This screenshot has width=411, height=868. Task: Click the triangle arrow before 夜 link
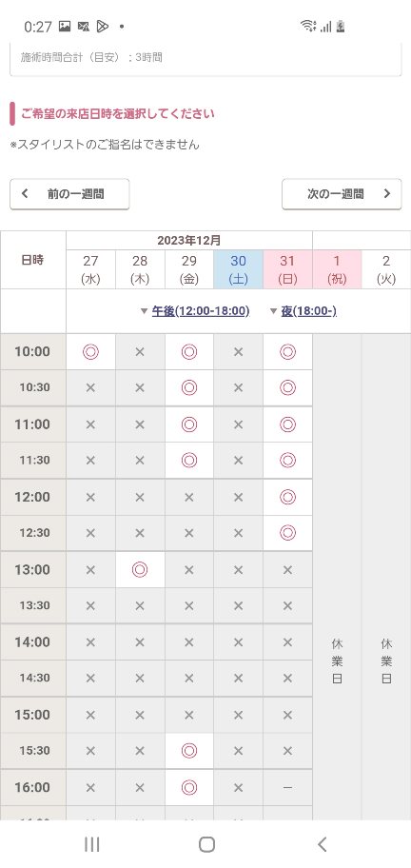coord(273,311)
